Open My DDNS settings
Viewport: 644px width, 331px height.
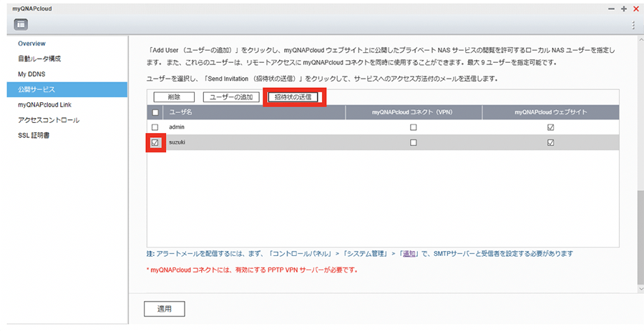(31, 74)
